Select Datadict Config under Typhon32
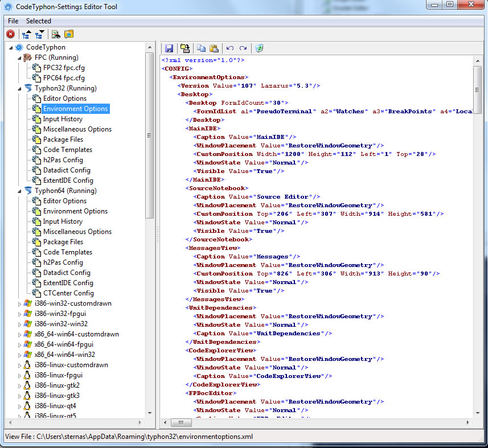 coord(67,170)
